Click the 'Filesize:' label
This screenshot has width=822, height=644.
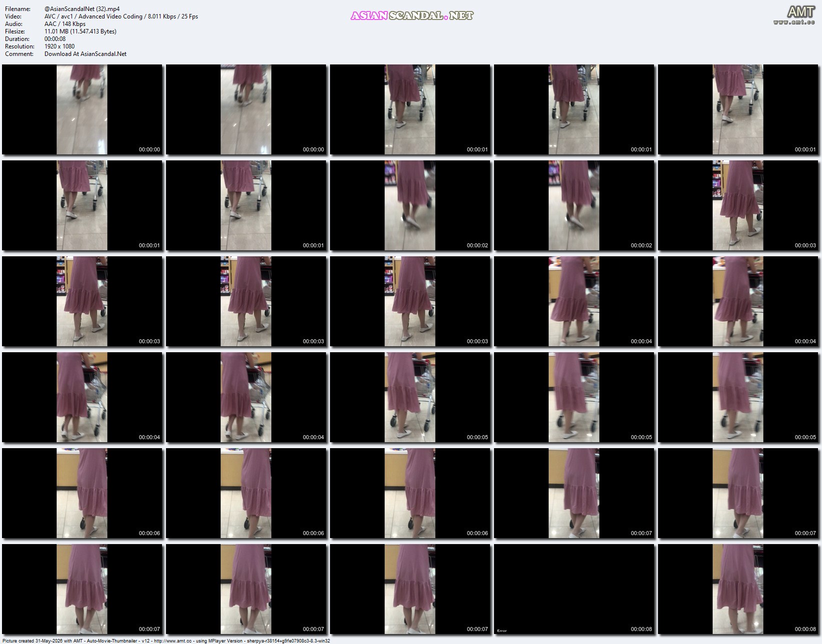[x=15, y=31]
